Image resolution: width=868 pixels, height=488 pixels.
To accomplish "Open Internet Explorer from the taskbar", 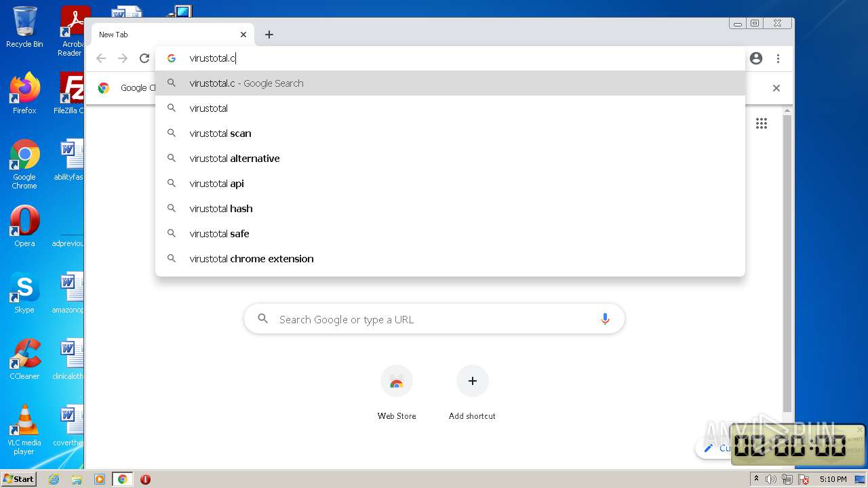I will pyautogui.click(x=54, y=479).
